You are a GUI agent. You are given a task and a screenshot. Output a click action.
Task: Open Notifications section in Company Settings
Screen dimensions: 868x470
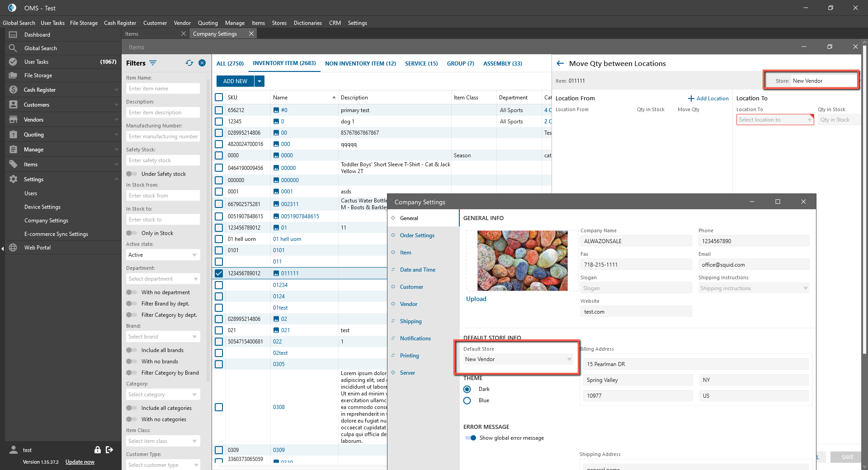(x=415, y=338)
